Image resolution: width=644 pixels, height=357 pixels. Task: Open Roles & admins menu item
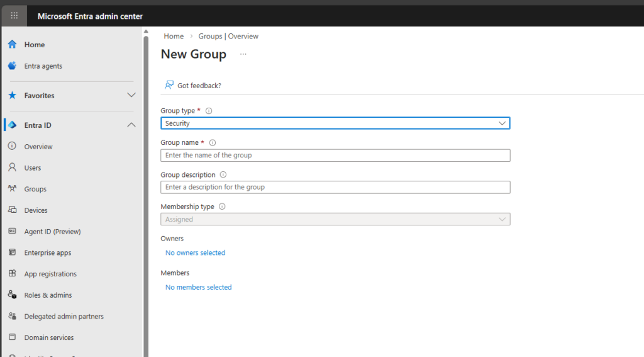[48, 295]
